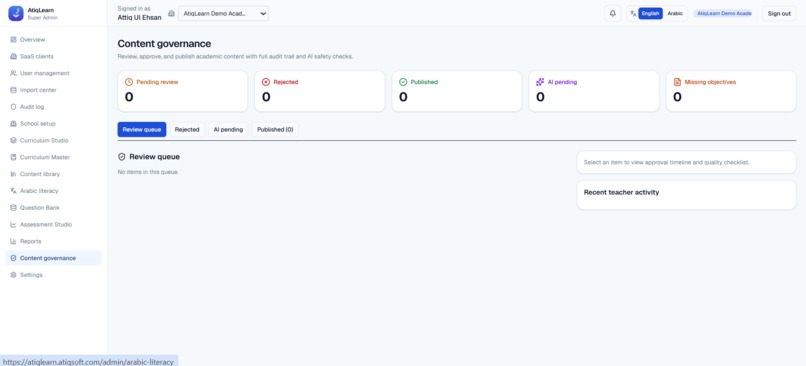Click the shield icon beside Review queue heading
Screen dimensions: 806x366
[x=122, y=157]
